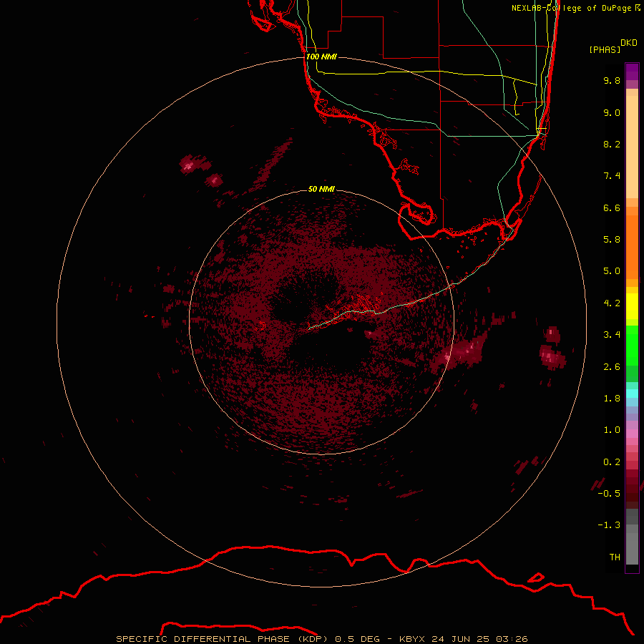Pick the yellow segment of the color bar
The width and height of the screenshot is (644, 644).
[x=632, y=306]
